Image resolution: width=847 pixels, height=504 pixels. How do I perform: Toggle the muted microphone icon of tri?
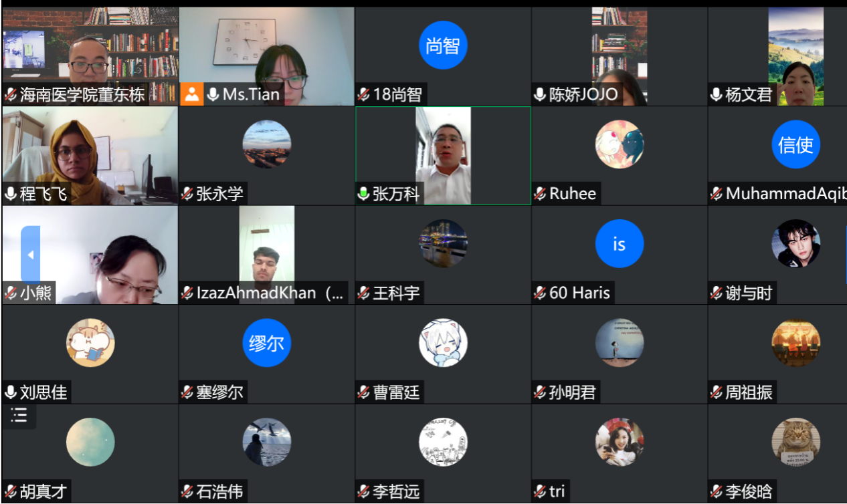pyautogui.click(x=540, y=491)
